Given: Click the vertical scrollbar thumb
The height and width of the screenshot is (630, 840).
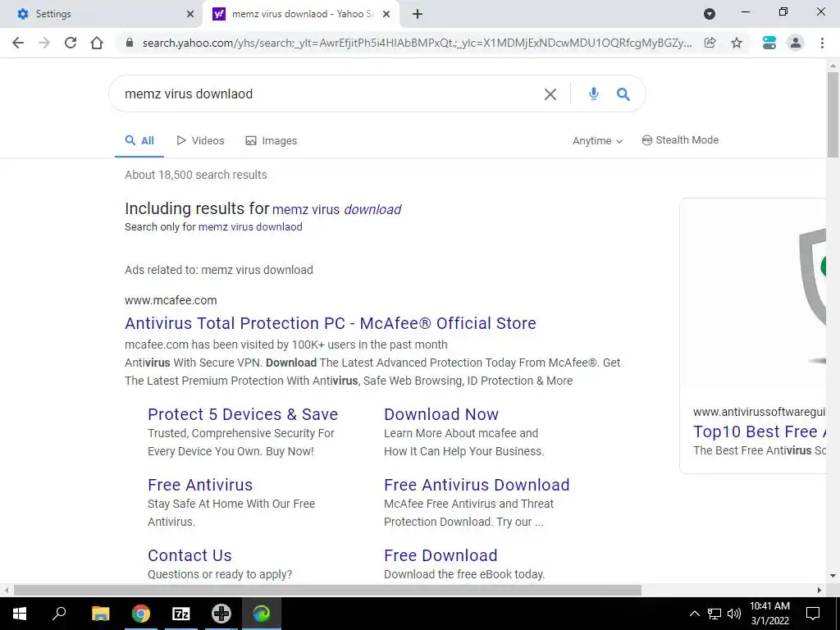Looking at the screenshot, I should [x=833, y=115].
